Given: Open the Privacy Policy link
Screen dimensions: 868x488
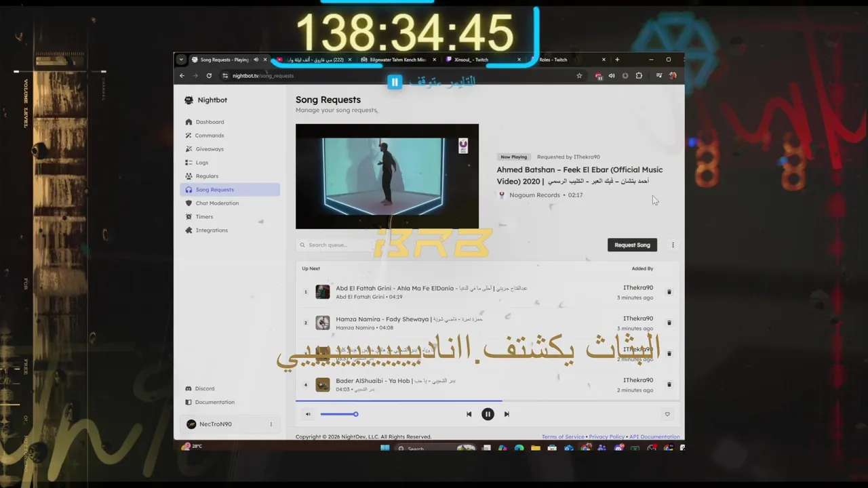Looking at the screenshot, I should tap(607, 437).
